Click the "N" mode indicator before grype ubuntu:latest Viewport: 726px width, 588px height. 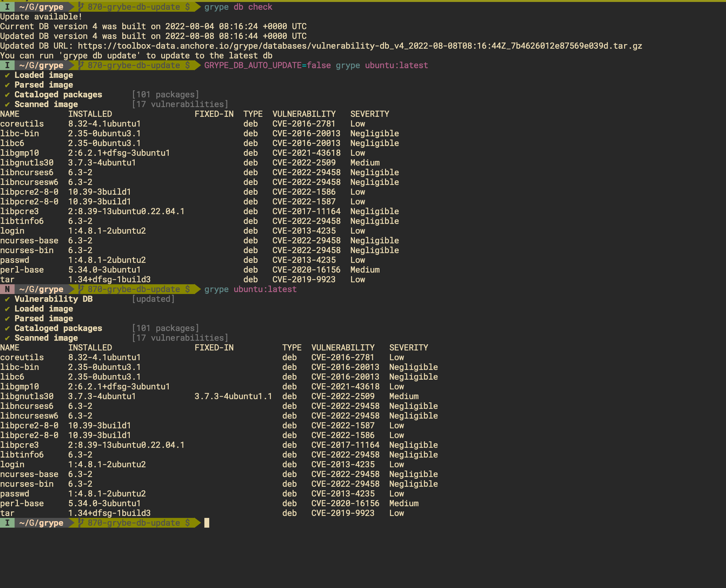7,289
